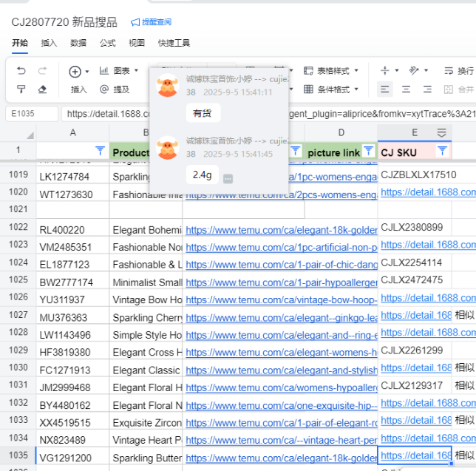476x471 pixels.
Task: Toggle left text alignment
Action: [384, 89]
